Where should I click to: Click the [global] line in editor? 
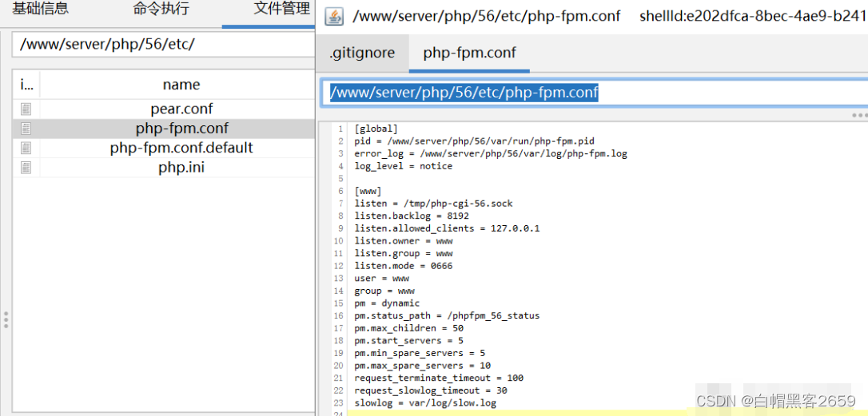pyautogui.click(x=376, y=129)
